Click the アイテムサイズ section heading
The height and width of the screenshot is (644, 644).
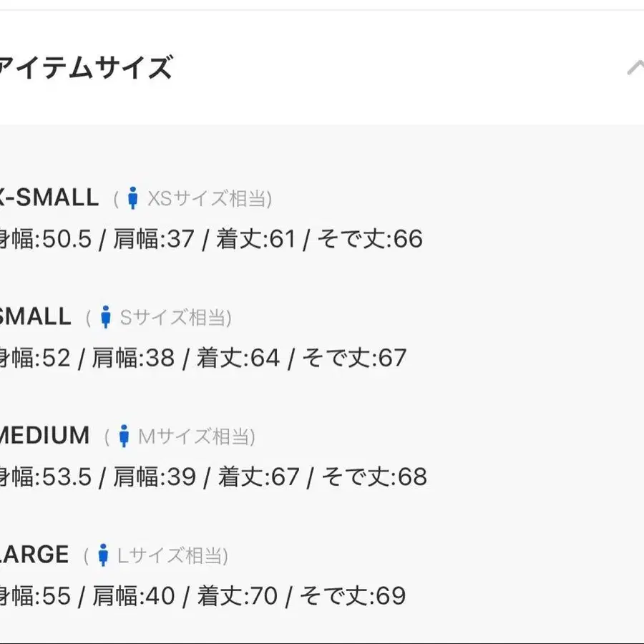86,69
